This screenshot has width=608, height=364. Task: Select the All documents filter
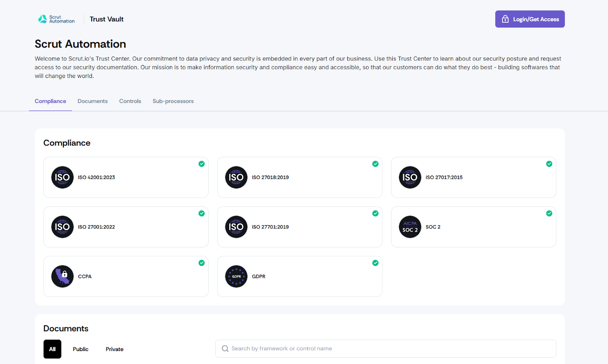[52, 349]
